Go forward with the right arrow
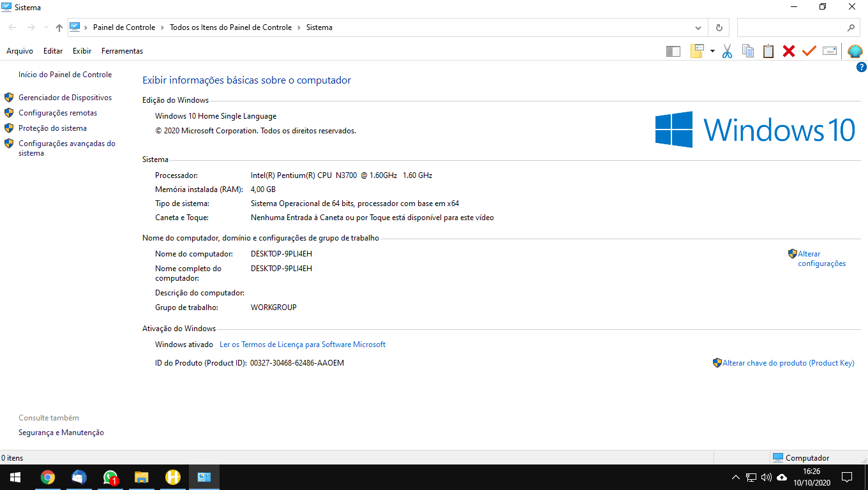This screenshot has height=490, width=868. point(31,27)
